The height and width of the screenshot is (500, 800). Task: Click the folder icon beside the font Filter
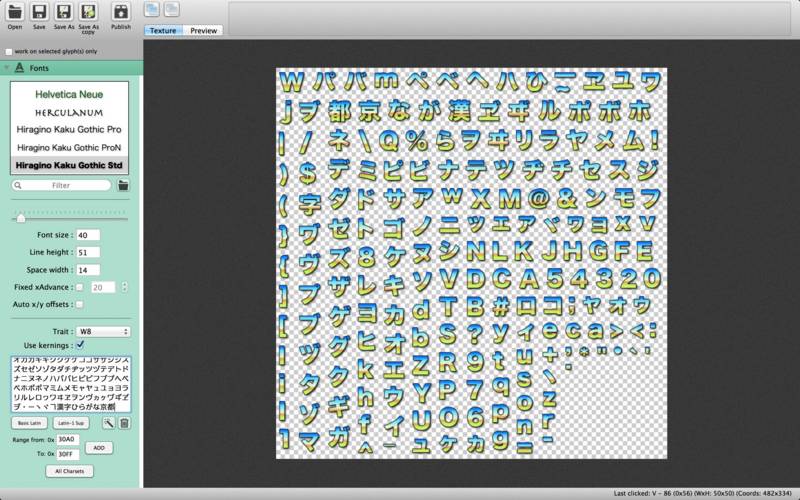[123, 185]
